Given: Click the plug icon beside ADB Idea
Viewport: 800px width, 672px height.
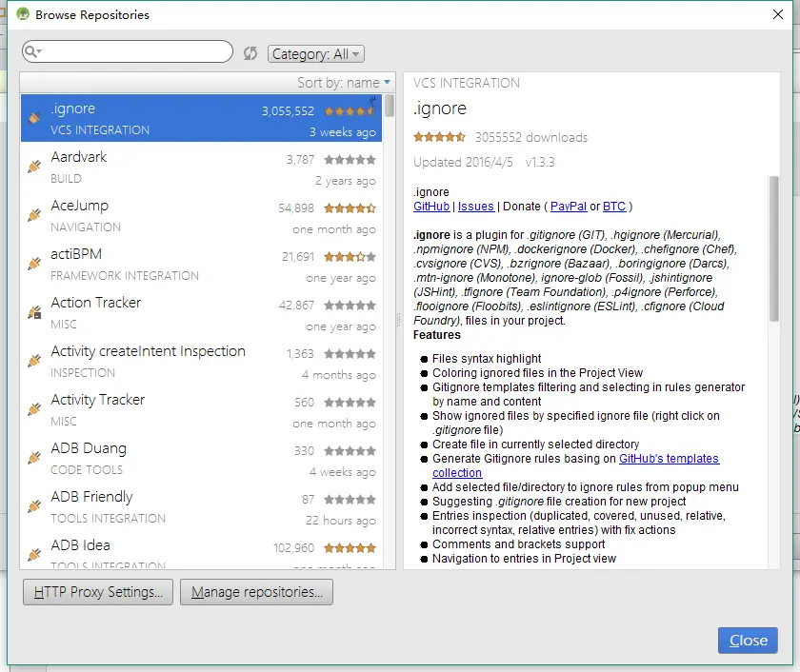Looking at the screenshot, I should [x=34, y=554].
